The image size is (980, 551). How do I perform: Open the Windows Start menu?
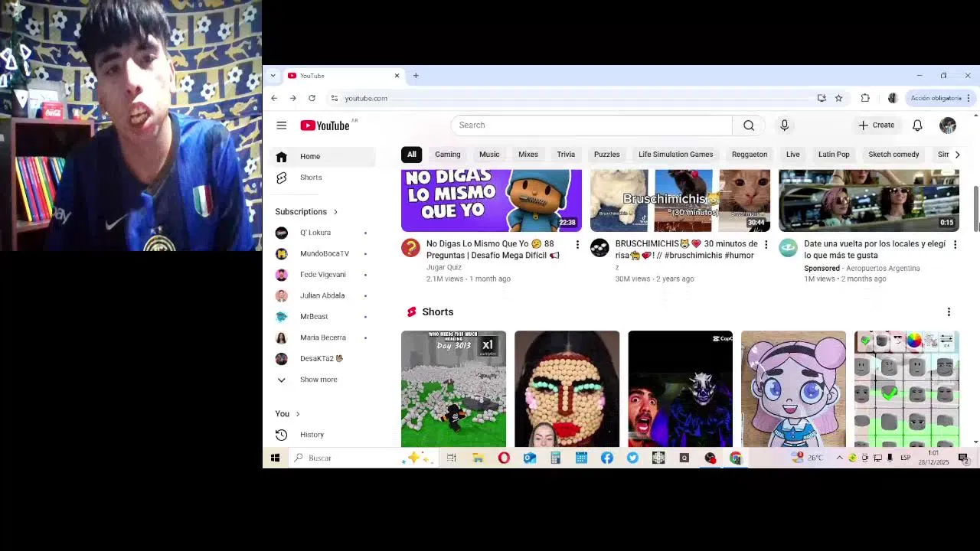(x=275, y=458)
